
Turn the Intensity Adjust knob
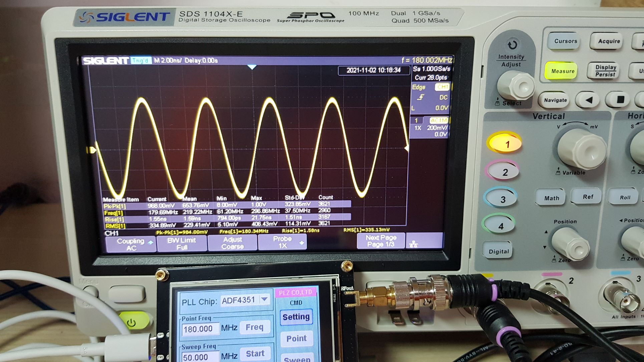coord(516,86)
